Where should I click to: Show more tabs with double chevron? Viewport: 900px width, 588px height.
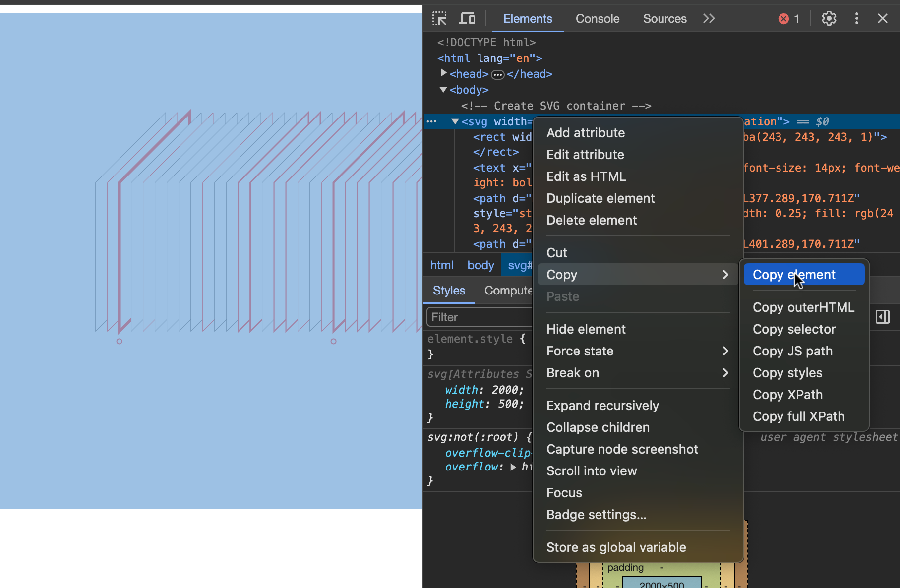tap(709, 19)
